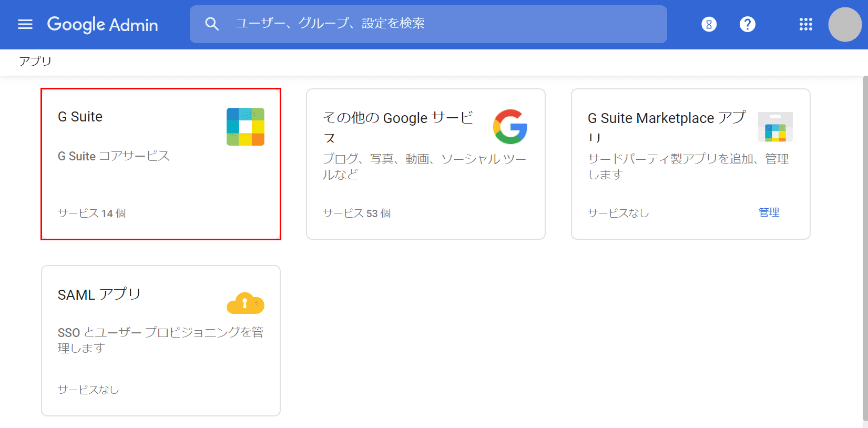Viewport: 868px width, 428px height.
Task: Open the G Suite card title
Action: [80, 117]
